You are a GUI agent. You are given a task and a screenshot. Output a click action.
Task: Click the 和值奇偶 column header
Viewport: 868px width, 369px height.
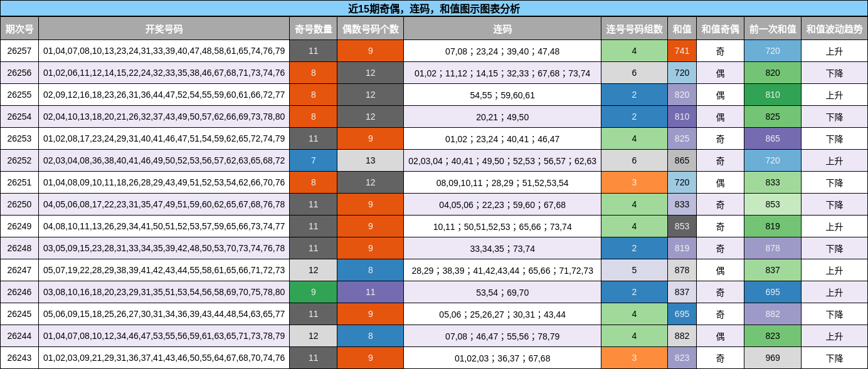click(720, 29)
